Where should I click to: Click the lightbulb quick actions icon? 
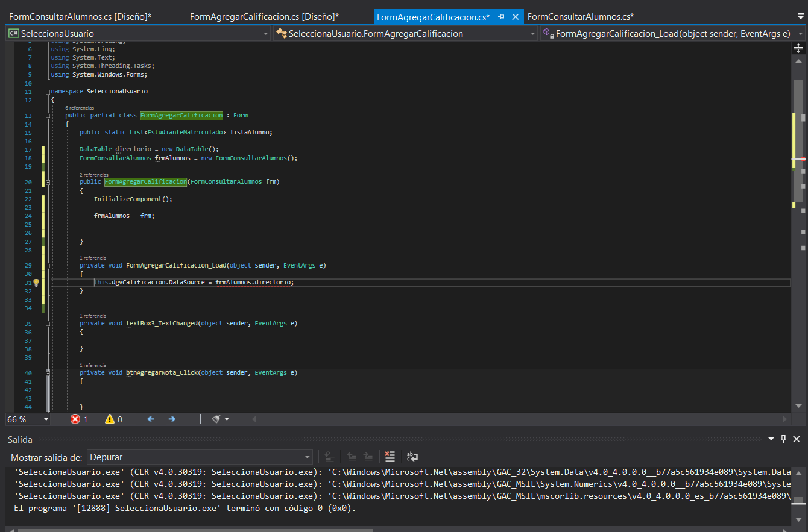coord(36,282)
